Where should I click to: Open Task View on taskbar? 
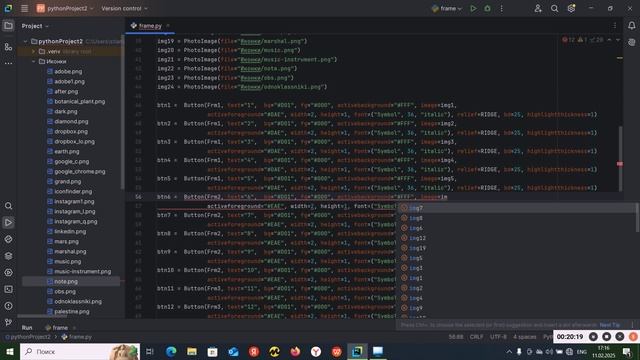click(150, 351)
